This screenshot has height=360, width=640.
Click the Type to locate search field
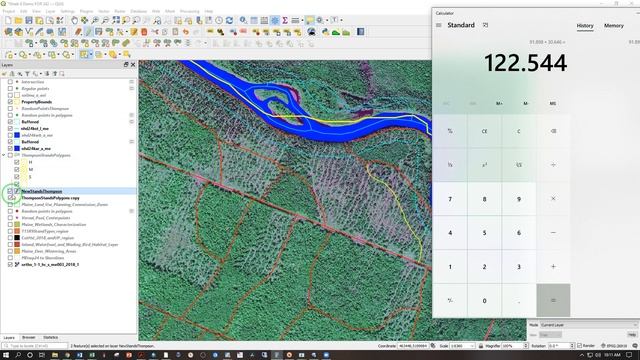point(35,346)
